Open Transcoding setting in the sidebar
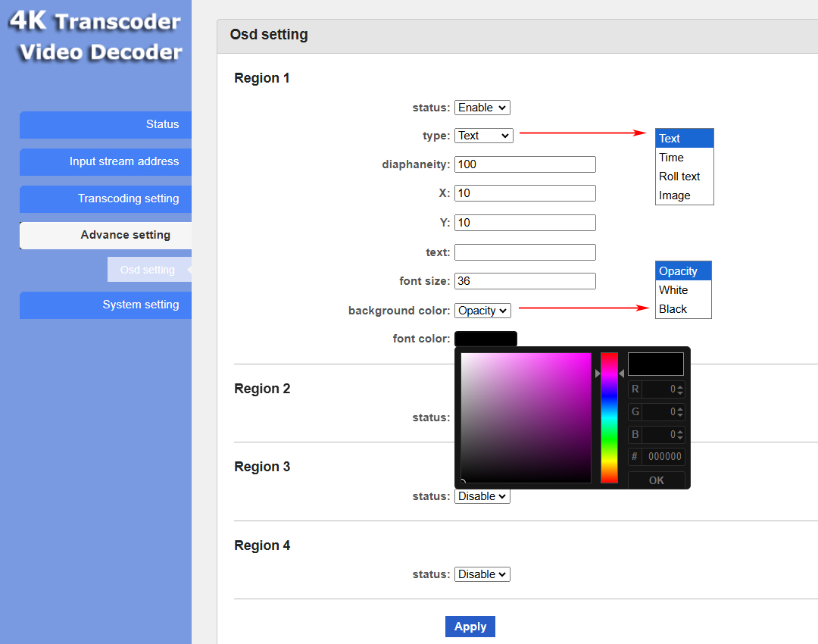This screenshot has height=644, width=818. (105, 199)
